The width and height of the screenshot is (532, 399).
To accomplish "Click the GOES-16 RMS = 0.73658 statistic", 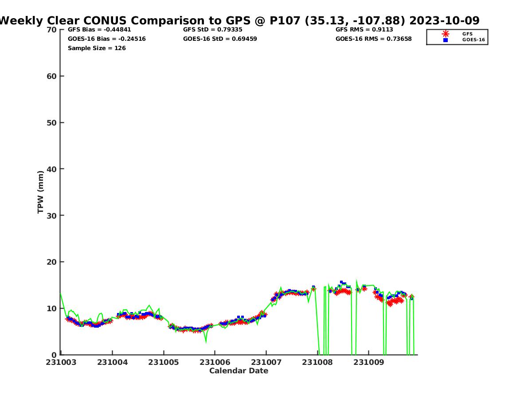I will point(374,39).
